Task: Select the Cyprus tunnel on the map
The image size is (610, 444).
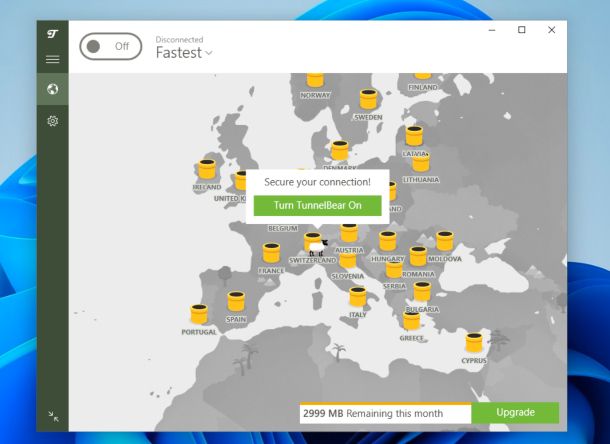Action: point(474,343)
